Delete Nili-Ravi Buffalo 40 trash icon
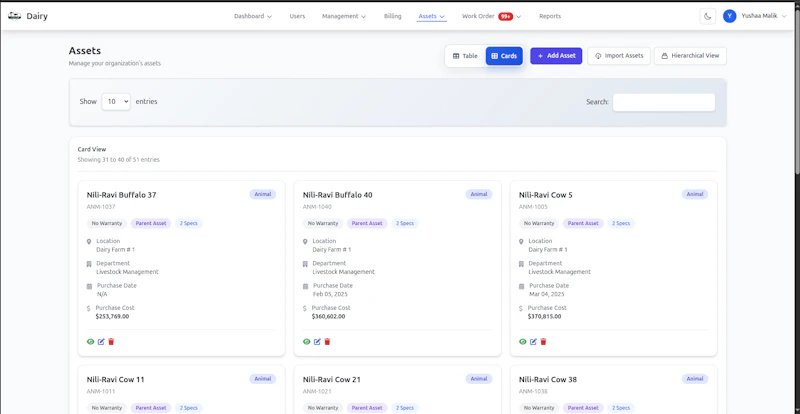The height and width of the screenshot is (414, 800). tap(328, 342)
